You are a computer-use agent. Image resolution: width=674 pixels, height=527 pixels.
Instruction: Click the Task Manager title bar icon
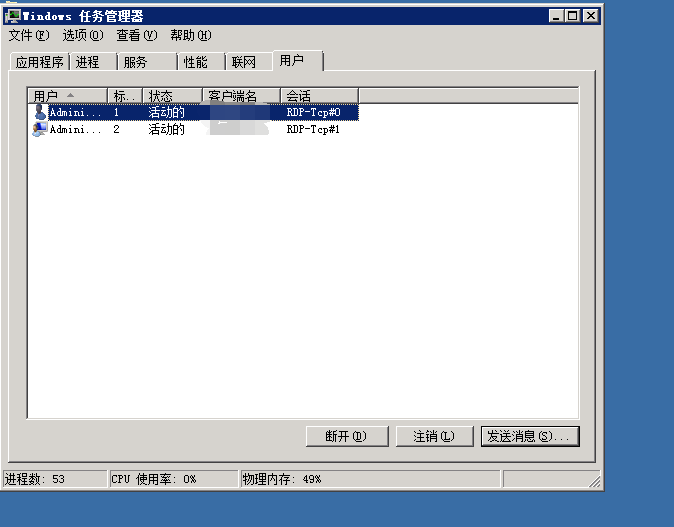[13, 16]
